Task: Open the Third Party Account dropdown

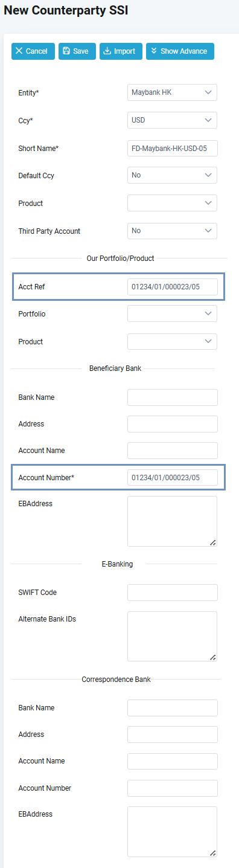Action: [x=172, y=231]
